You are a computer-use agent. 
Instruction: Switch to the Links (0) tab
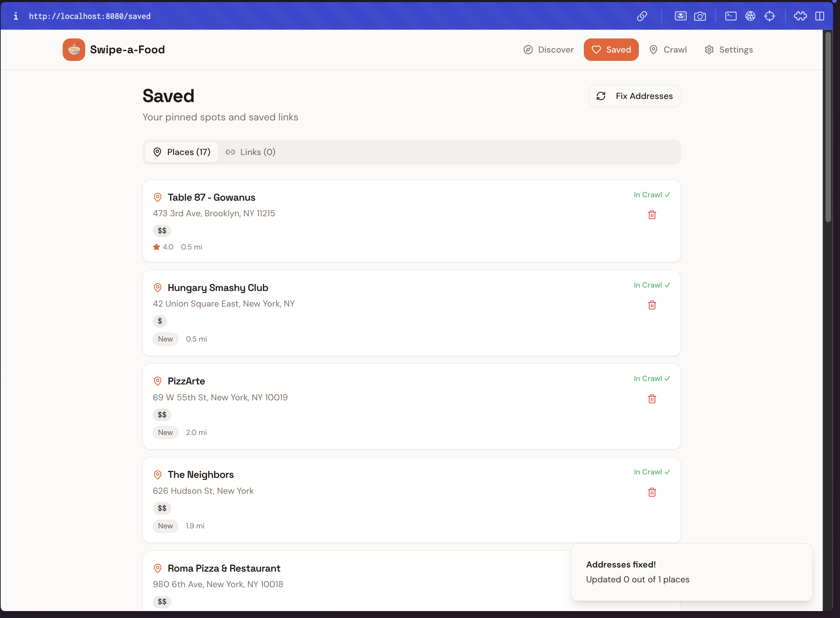pos(250,152)
